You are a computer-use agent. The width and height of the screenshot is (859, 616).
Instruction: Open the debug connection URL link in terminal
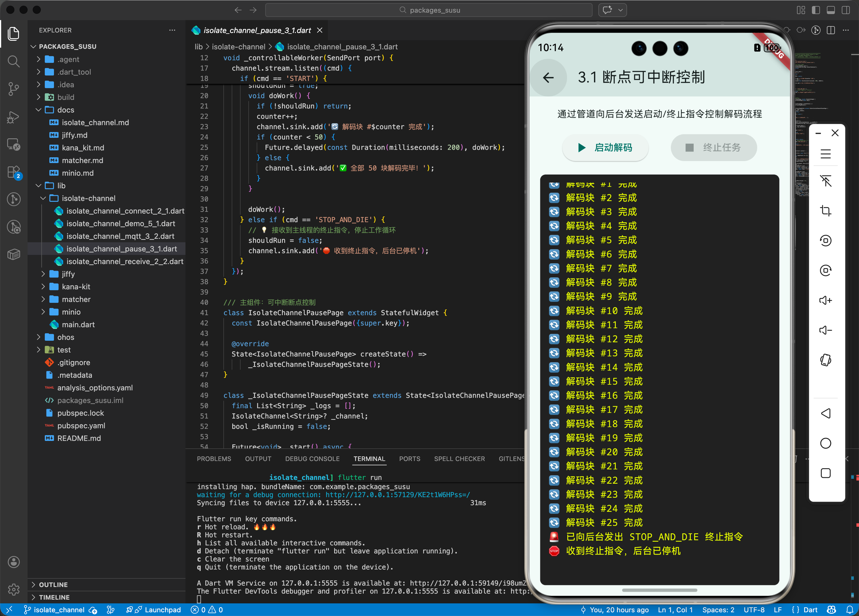point(397,495)
